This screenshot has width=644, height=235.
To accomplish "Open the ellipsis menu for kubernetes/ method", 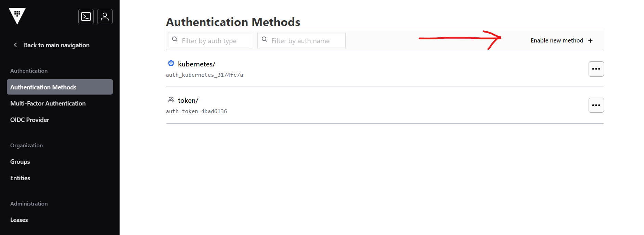I will tap(596, 69).
